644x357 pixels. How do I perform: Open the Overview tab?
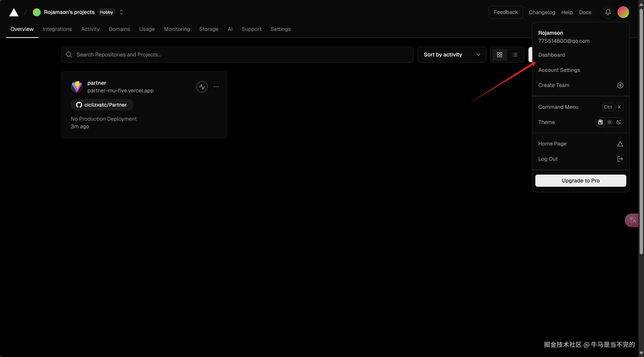[x=22, y=29]
